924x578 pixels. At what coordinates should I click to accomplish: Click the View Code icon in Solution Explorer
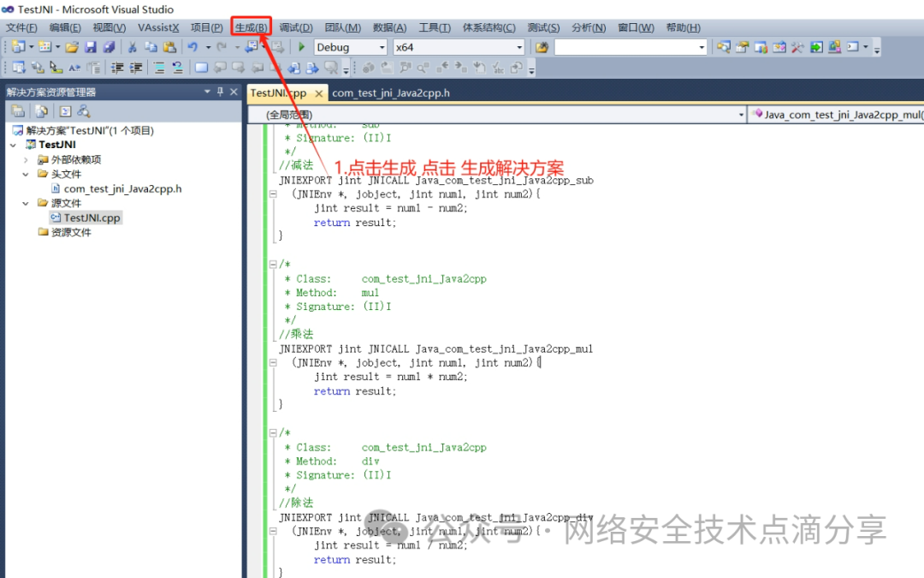pos(65,110)
